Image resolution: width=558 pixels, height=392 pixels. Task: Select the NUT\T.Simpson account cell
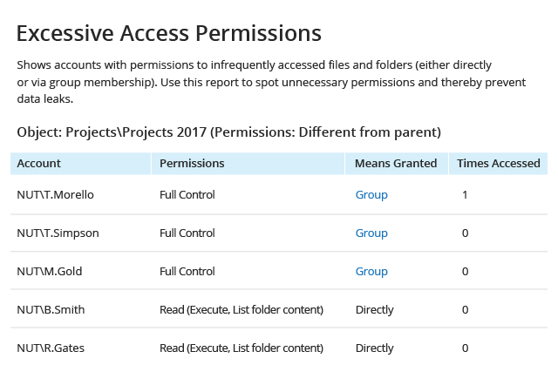tap(58, 233)
